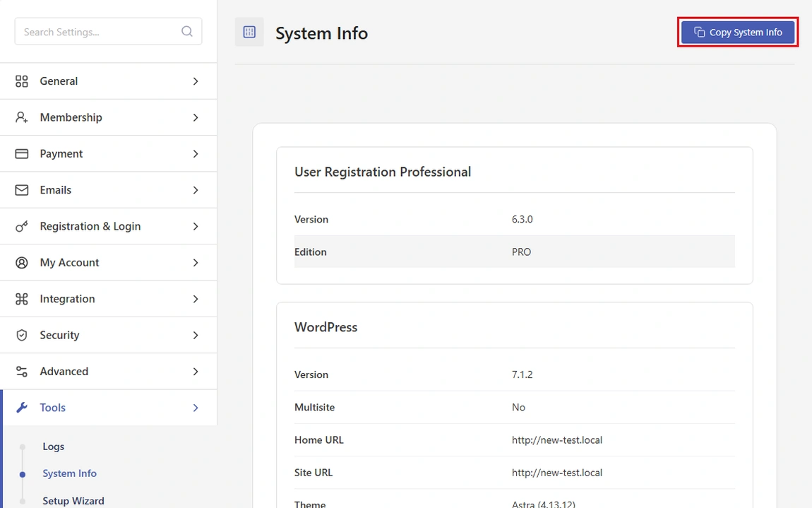This screenshot has width=812, height=508.
Task: Expand the My Account chevron
Action: 196,263
